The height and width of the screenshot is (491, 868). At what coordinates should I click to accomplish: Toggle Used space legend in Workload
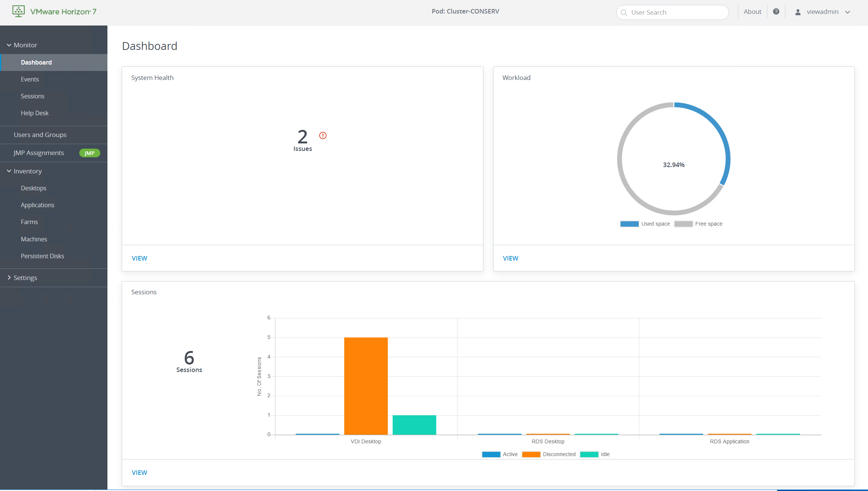(x=629, y=224)
